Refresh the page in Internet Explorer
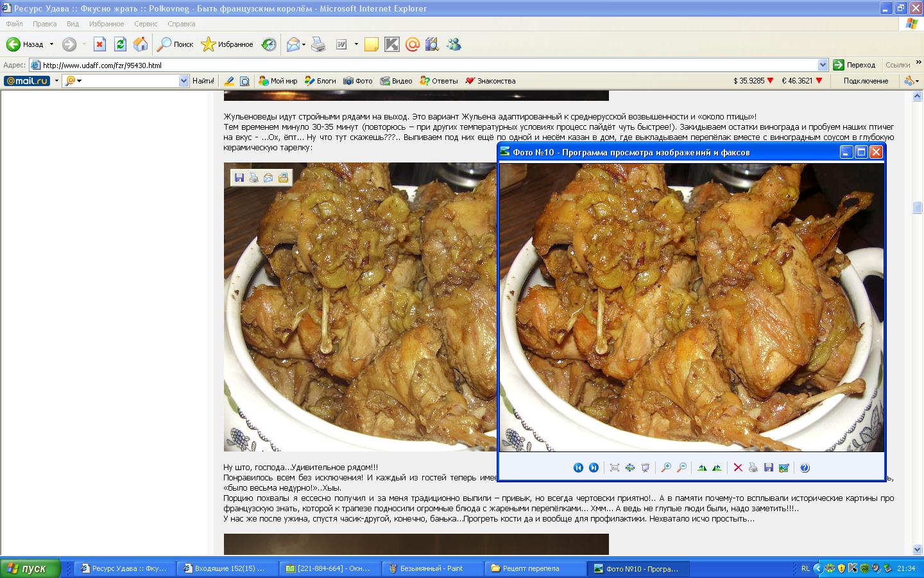924x578 pixels. pos(120,44)
